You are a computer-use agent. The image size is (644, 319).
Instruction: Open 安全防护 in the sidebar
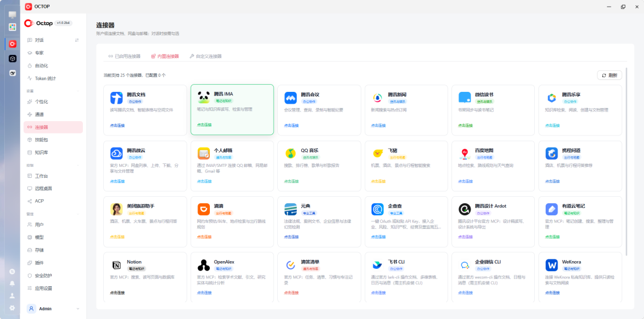[x=54, y=275]
